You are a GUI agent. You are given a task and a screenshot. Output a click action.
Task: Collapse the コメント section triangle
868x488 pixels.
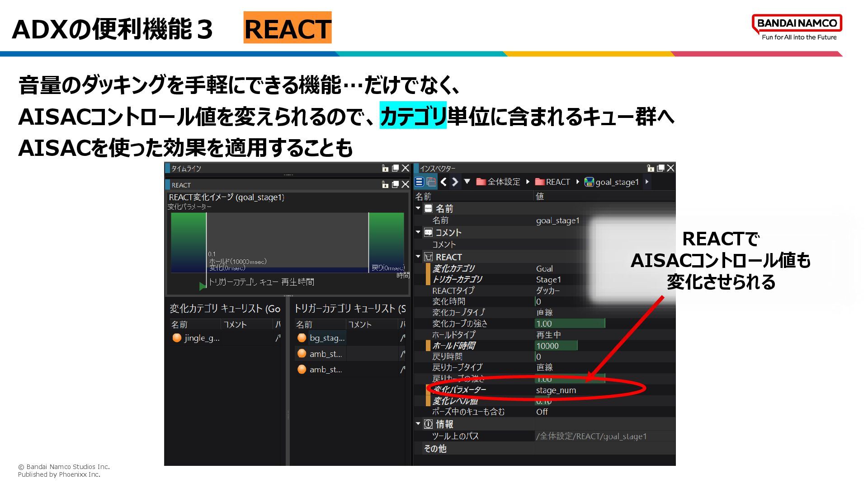418,232
